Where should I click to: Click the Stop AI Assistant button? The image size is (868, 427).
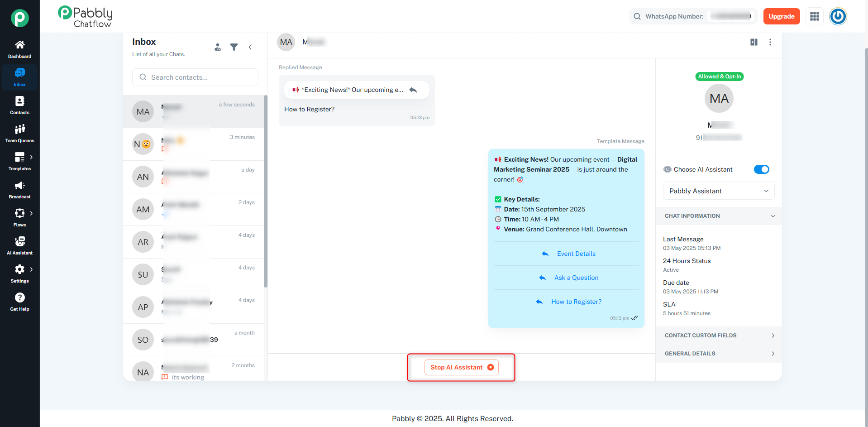462,367
